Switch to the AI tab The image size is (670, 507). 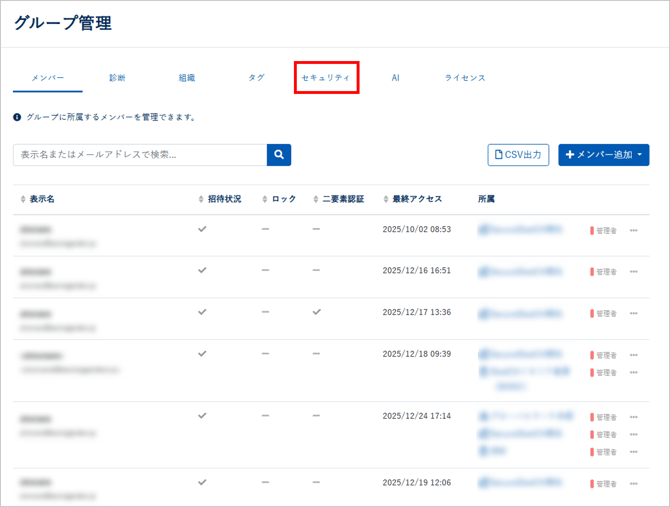coord(395,78)
